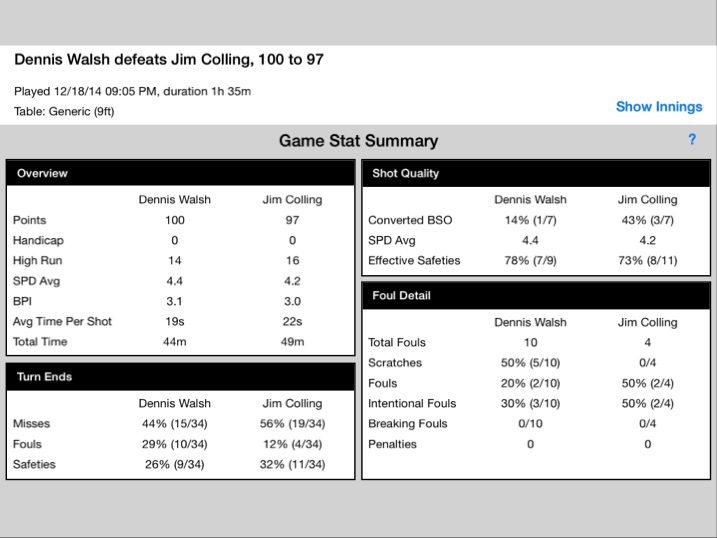Click Dennis Walsh's Points value 100

(175, 220)
